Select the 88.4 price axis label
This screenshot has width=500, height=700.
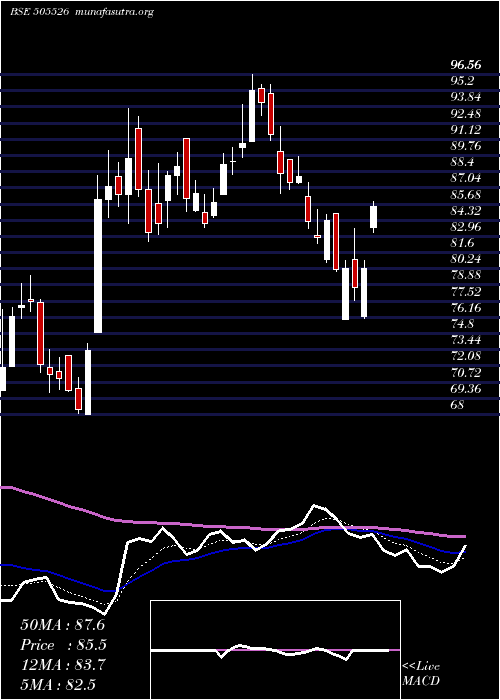[462, 162]
